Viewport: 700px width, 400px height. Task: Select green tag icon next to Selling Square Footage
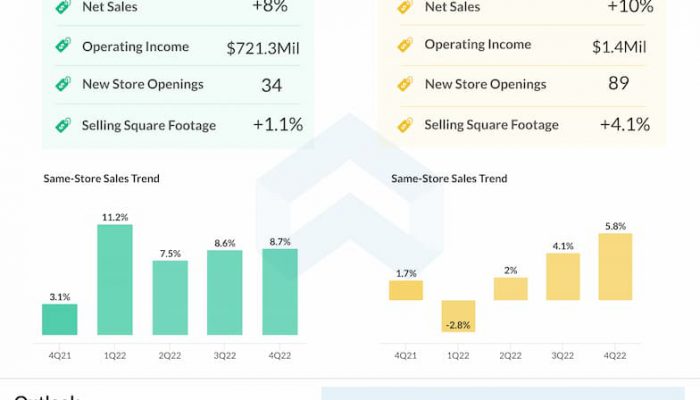pyautogui.click(x=62, y=125)
